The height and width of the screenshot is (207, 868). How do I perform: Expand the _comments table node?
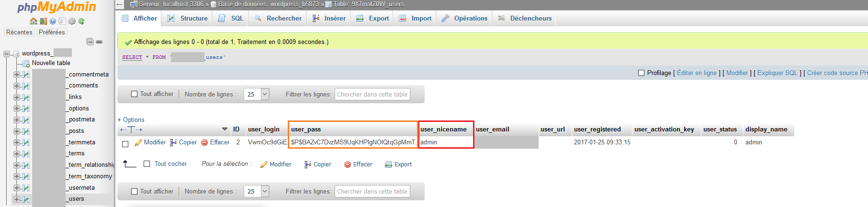pos(17,86)
